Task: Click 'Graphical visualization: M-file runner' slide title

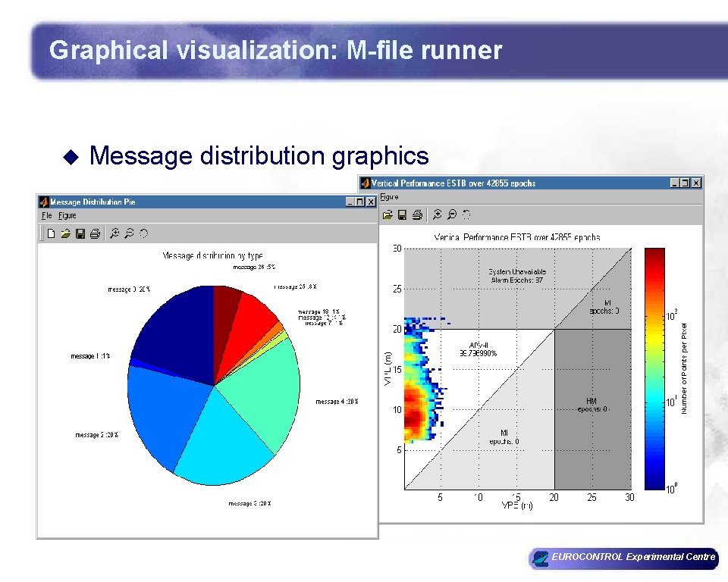Action: pos(276,50)
